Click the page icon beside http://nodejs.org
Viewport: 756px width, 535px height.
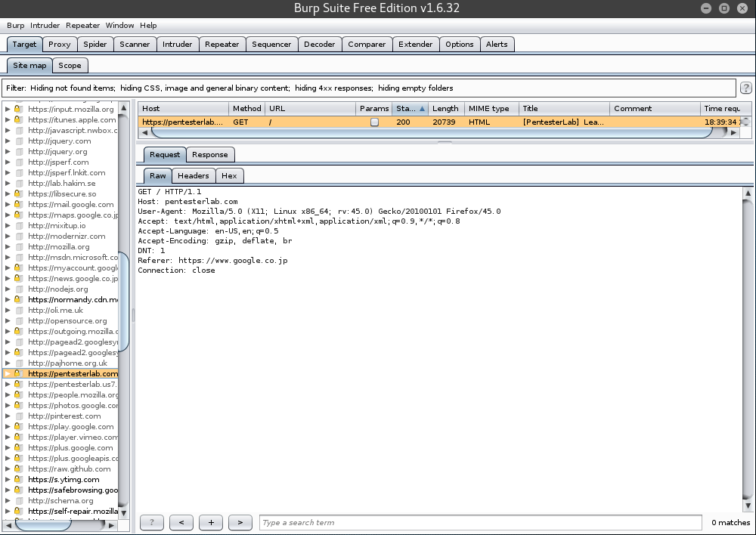tap(20, 289)
